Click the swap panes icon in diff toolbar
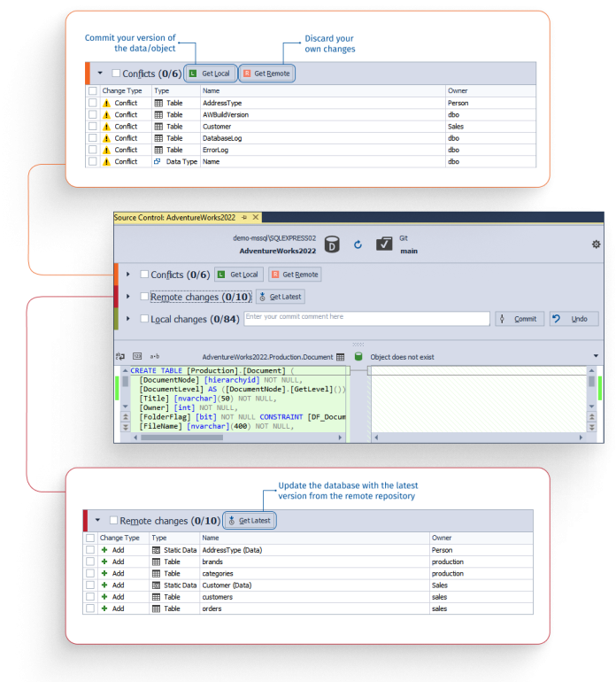The width and height of the screenshot is (616, 682). point(120,356)
